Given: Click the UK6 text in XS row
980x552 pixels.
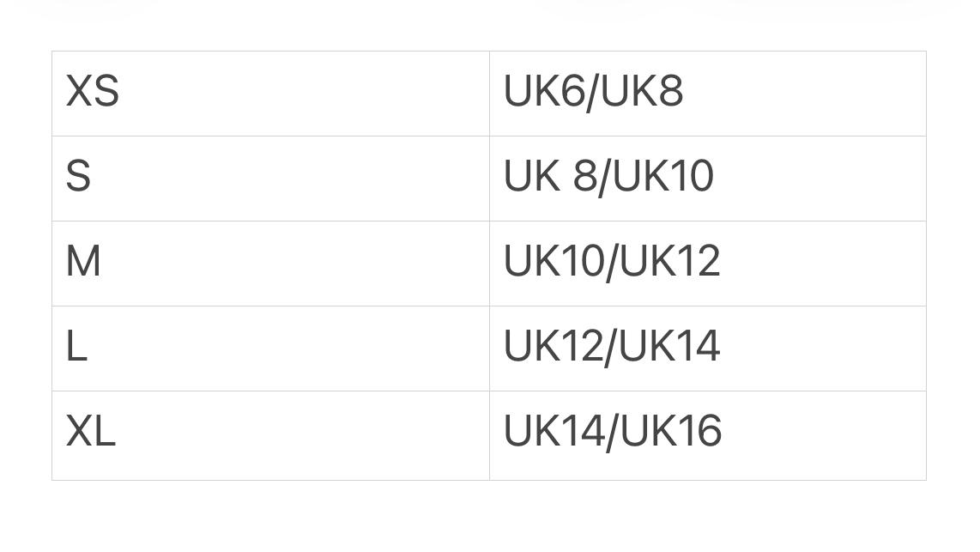Looking at the screenshot, I should coord(543,91).
